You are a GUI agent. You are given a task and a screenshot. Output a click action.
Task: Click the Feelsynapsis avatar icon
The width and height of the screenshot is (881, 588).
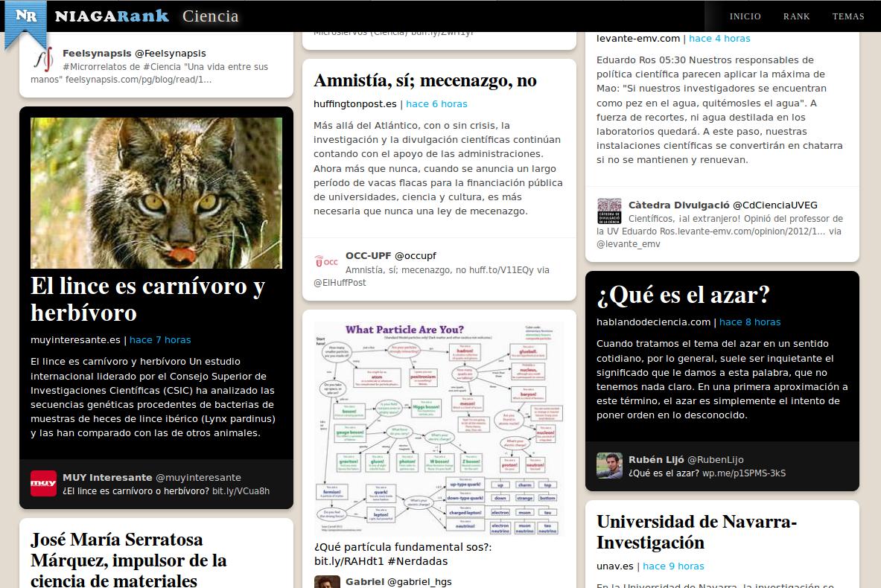[x=43, y=59]
